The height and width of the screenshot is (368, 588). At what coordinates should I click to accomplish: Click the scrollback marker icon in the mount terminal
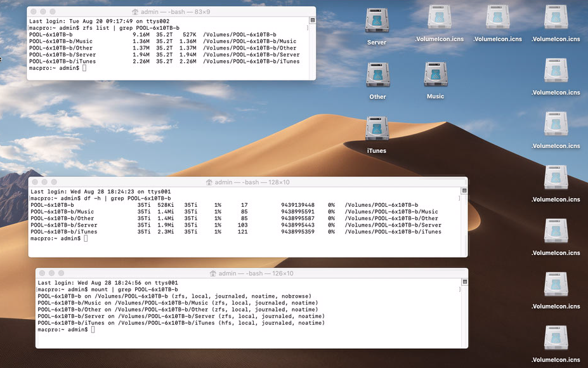tap(464, 282)
